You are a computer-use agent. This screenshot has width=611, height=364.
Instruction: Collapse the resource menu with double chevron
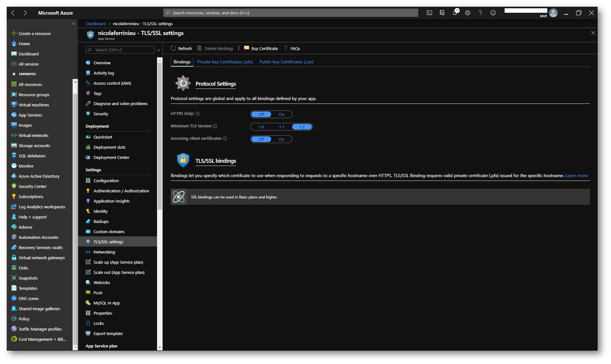coord(159,50)
